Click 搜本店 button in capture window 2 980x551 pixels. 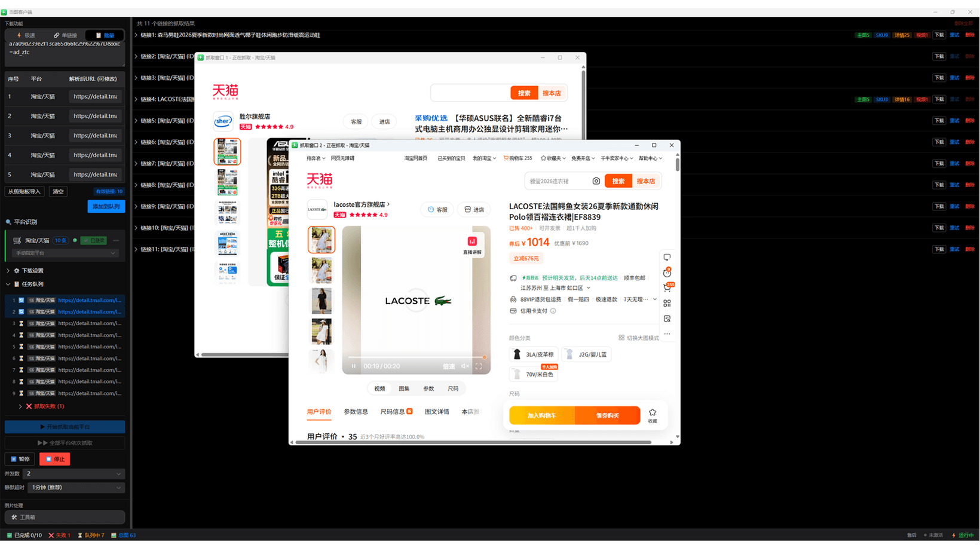[645, 181]
